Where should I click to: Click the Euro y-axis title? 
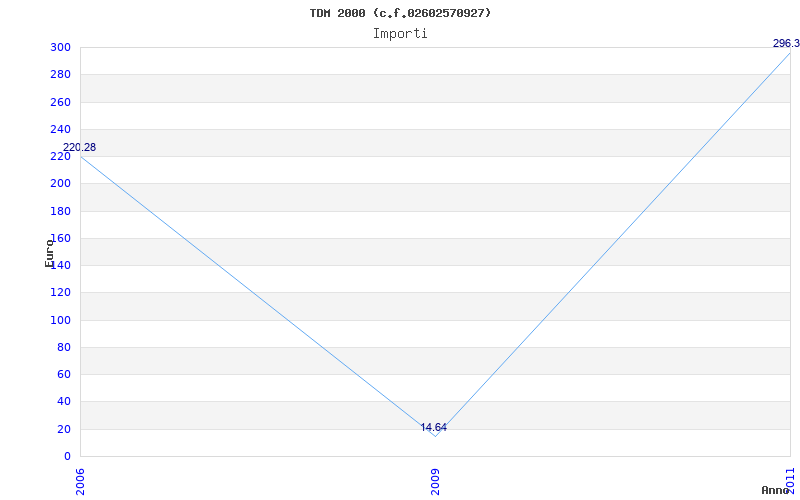[49, 253]
